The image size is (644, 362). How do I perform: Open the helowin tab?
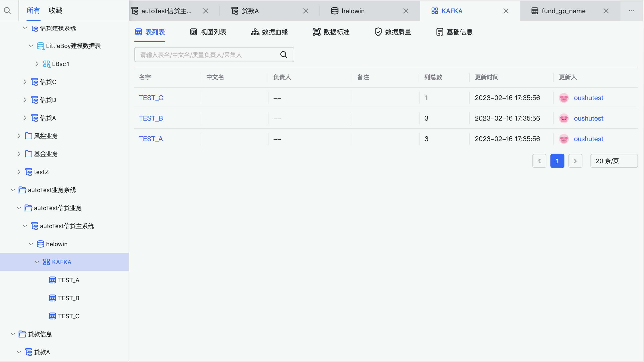370,11
